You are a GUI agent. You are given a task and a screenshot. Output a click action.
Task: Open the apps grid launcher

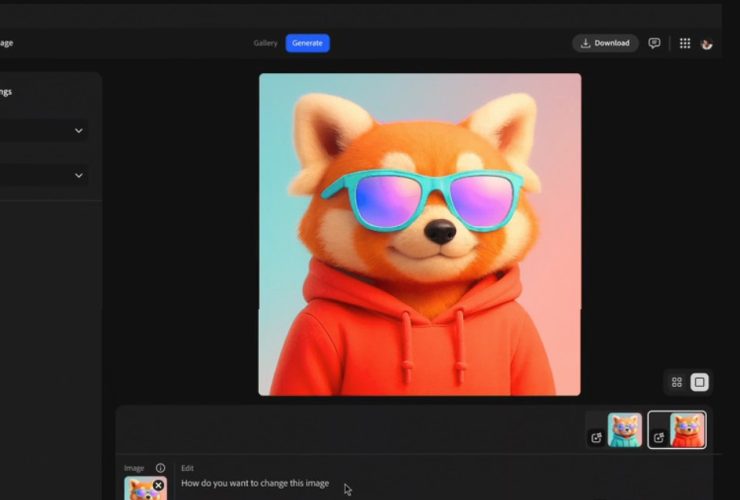685,43
